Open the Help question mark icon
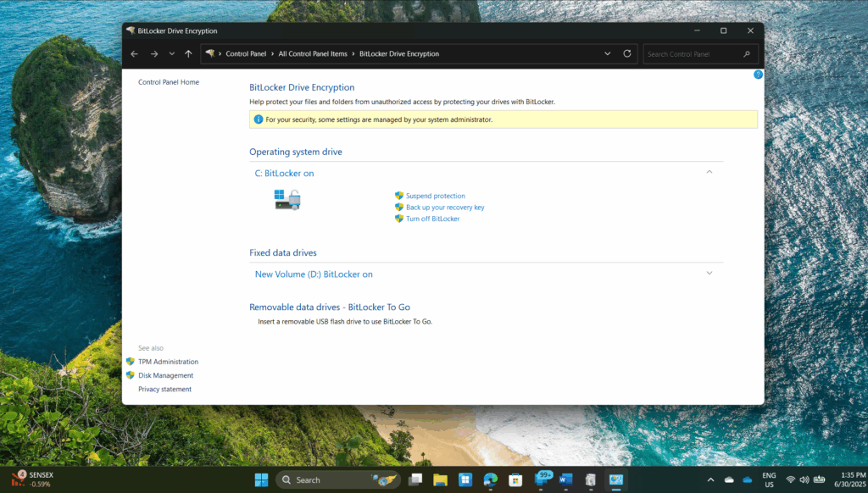Screen dimensions: 868x493 pos(758,75)
